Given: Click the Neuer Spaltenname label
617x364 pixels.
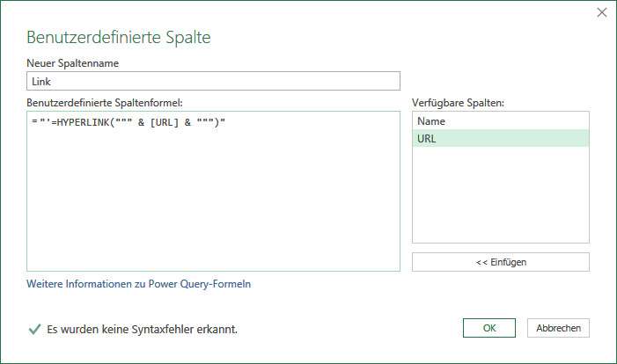Looking at the screenshot, I should (x=73, y=63).
